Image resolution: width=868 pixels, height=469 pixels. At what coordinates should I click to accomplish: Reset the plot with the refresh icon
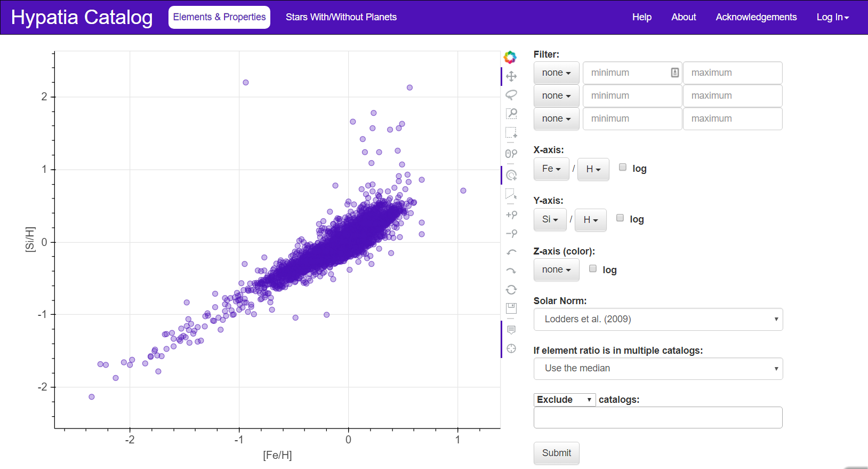point(511,290)
